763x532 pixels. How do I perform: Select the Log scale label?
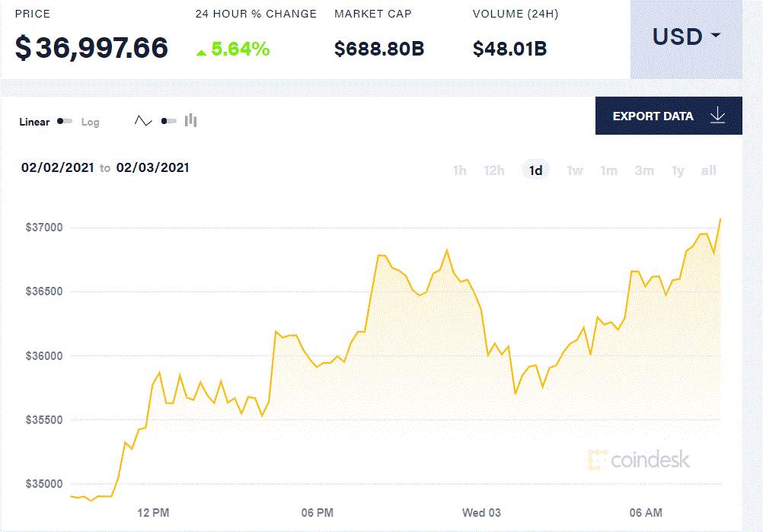[x=90, y=122]
